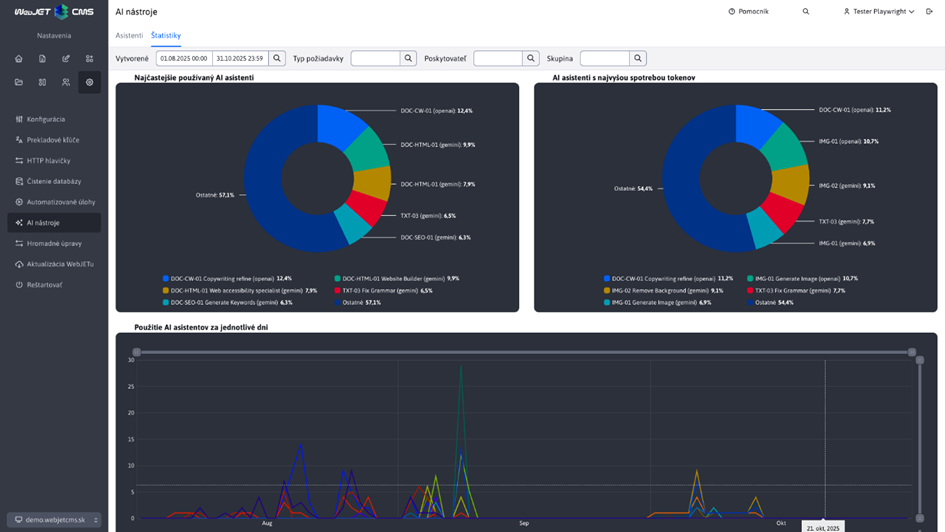Open the Tester Playwright user dropdown
The height and width of the screenshot is (532, 945).
(x=879, y=12)
